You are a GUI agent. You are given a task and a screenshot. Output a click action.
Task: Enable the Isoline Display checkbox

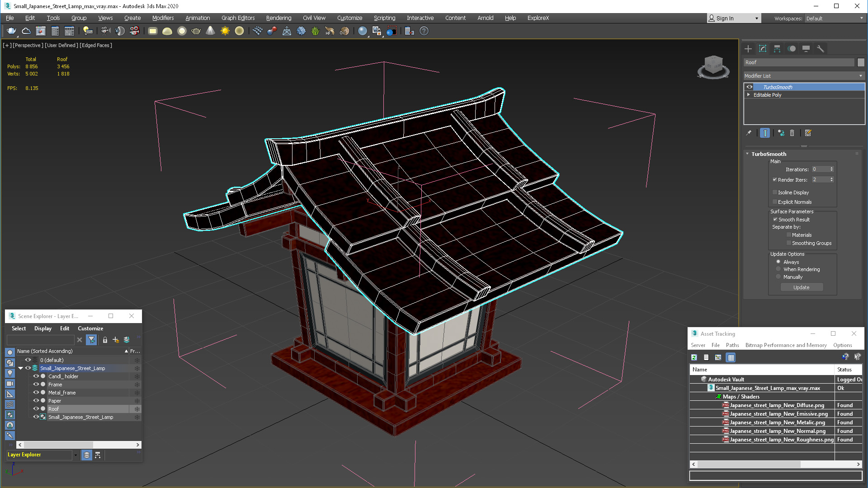tap(775, 192)
